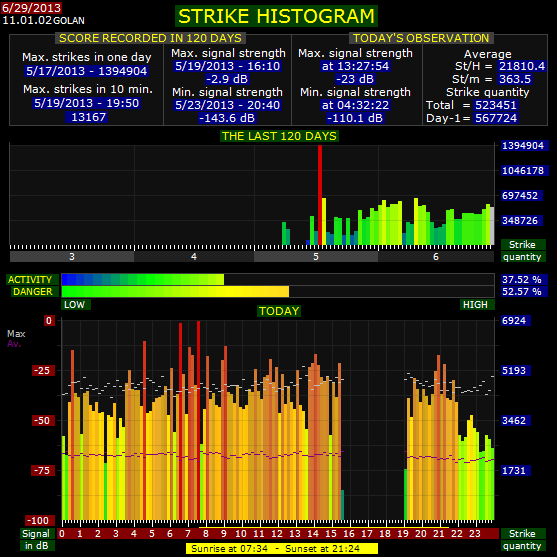Select month 4 on the 120-day axis
The image size is (557, 557).
click(194, 256)
